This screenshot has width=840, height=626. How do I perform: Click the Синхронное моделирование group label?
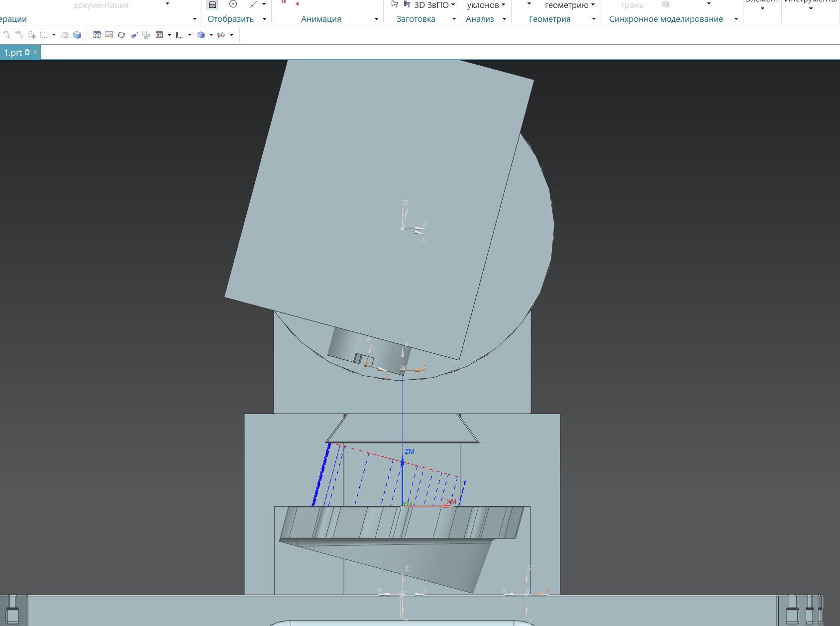pos(666,19)
